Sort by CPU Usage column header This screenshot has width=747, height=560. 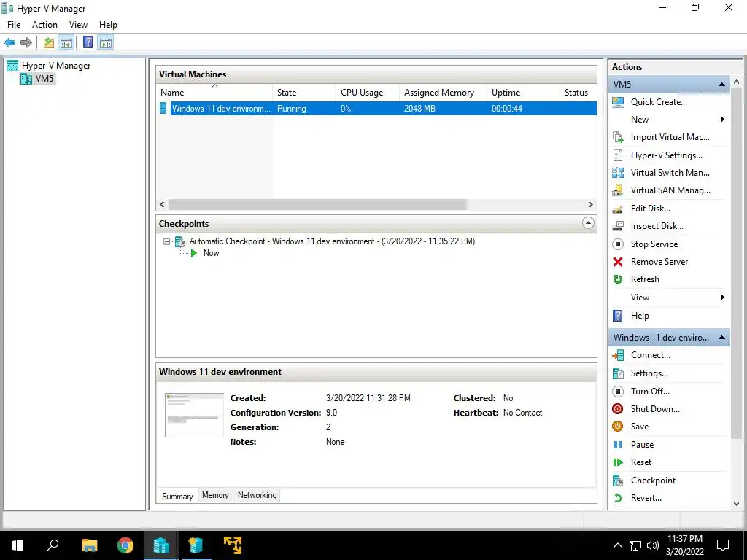[x=368, y=93]
